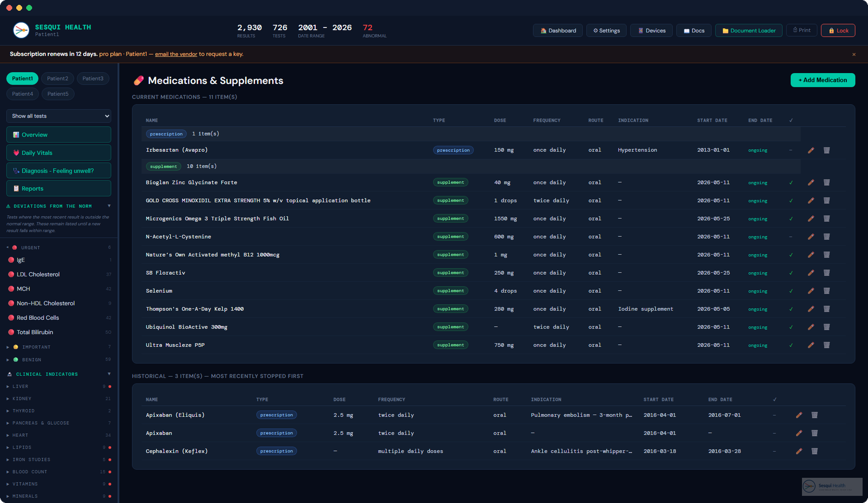Screen dimensions: 868x503
Task: Delete the Irbesartan (Avapro) medication entry
Action: tap(827, 150)
